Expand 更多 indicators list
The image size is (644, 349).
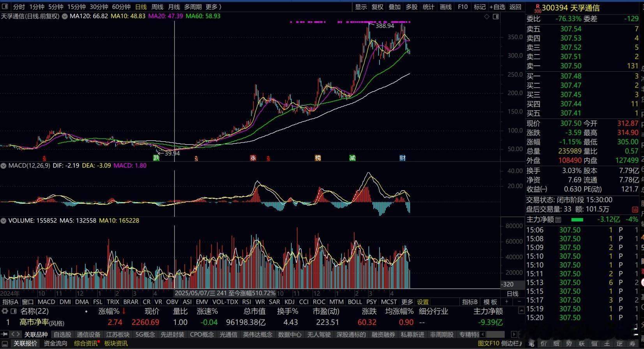coord(407,302)
